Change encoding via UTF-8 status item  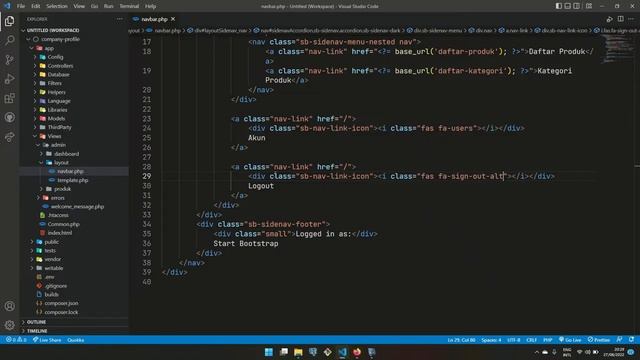513,340
